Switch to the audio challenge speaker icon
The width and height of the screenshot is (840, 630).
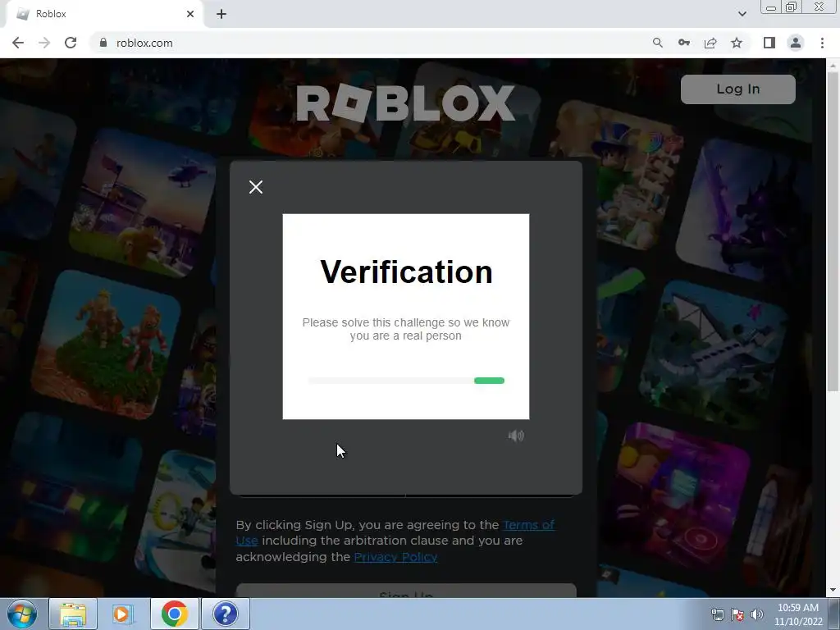tap(516, 436)
